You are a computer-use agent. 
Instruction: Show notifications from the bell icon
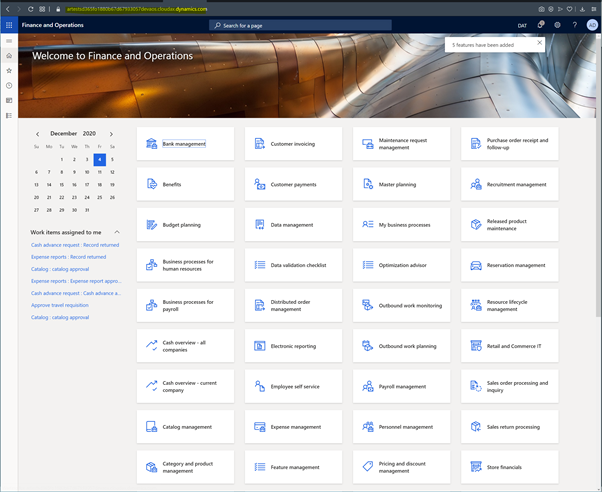541,25
